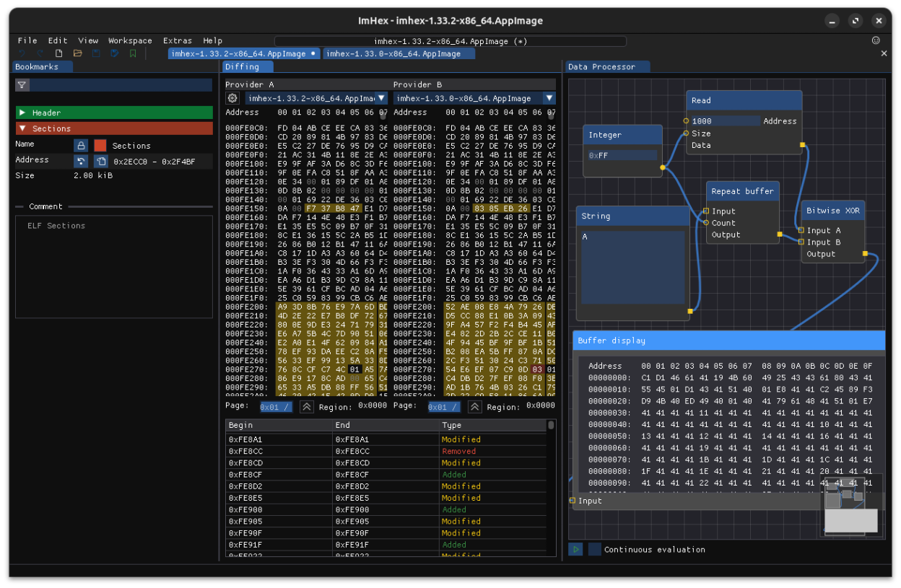This screenshot has width=901, height=588.
Task: Click the lock icon beside Sections name
Action: [x=81, y=146]
